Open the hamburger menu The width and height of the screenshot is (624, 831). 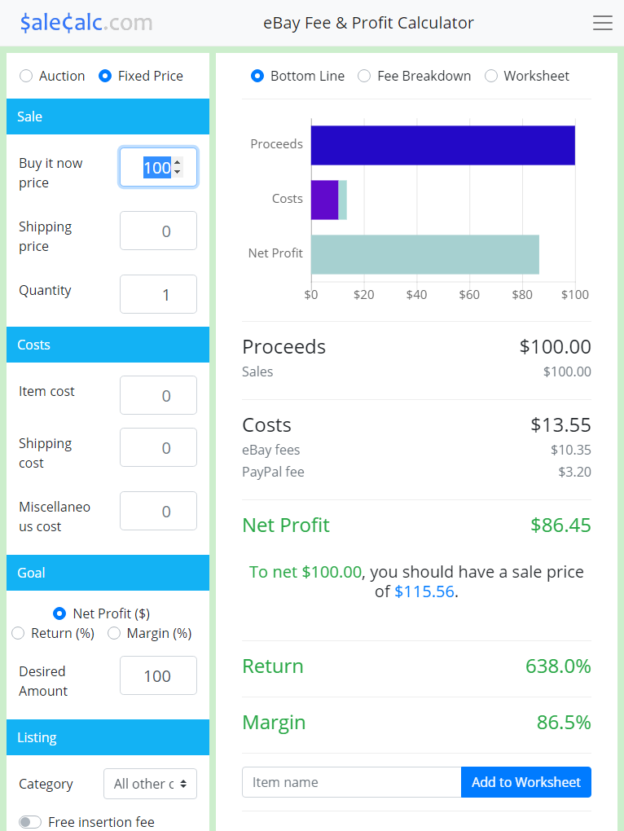(x=602, y=22)
